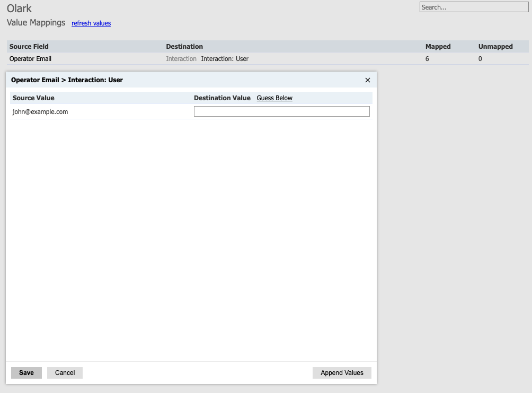Cancel the mapping changes

pos(65,372)
